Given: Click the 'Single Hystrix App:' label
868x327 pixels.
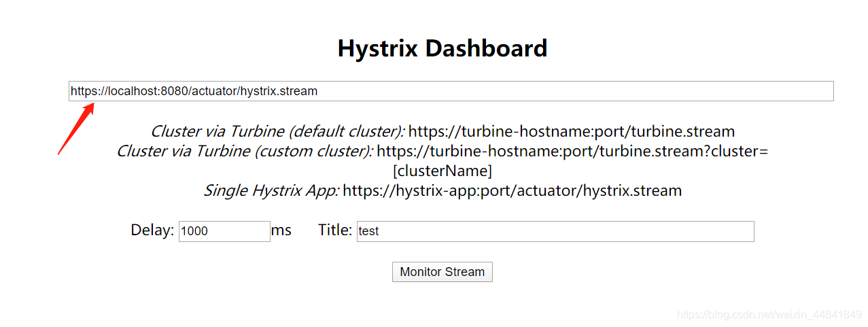Looking at the screenshot, I should click(x=271, y=190).
